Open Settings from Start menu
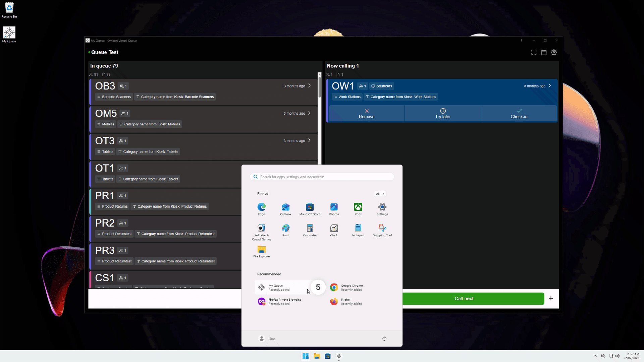This screenshot has height=362, width=644. pyautogui.click(x=382, y=209)
